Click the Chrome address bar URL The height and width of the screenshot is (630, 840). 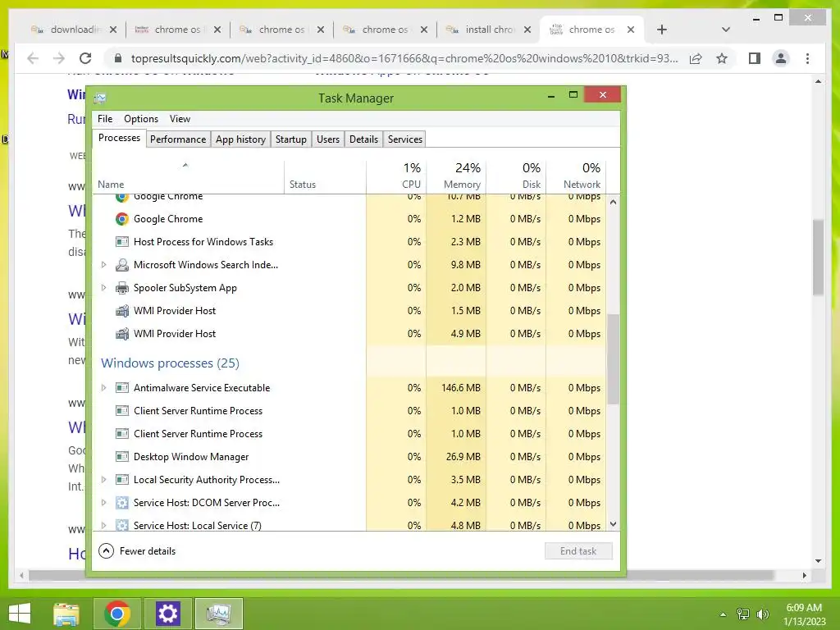click(x=404, y=58)
